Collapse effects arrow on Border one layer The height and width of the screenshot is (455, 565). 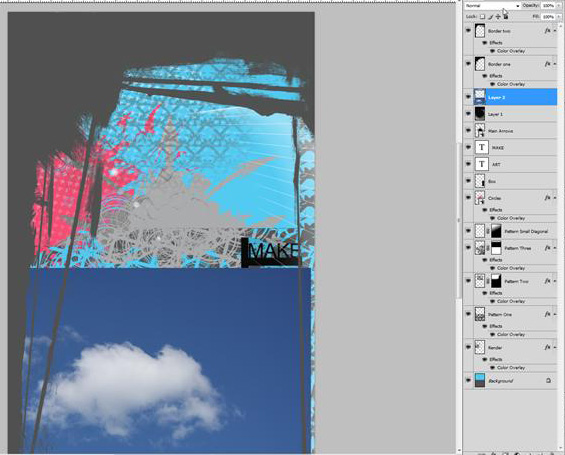[555, 64]
